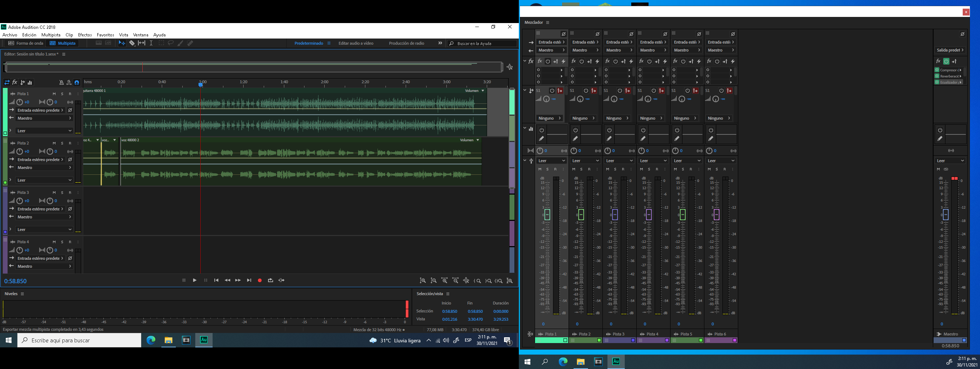Select the Razor tool for cutting clips

click(x=132, y=43)
